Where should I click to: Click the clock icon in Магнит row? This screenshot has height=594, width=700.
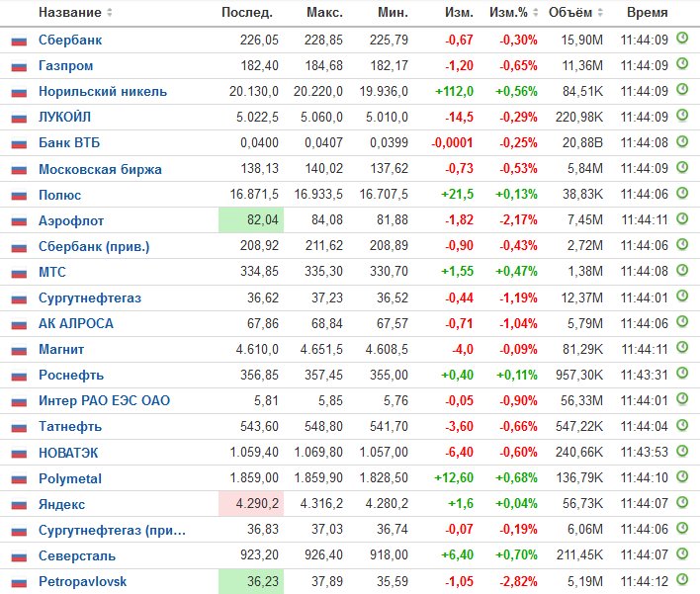(x=682, y=346)
